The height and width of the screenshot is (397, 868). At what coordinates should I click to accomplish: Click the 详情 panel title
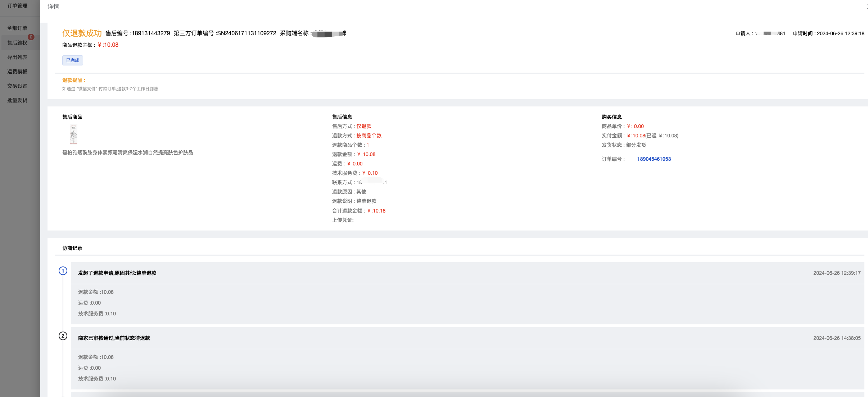(53, 6)
